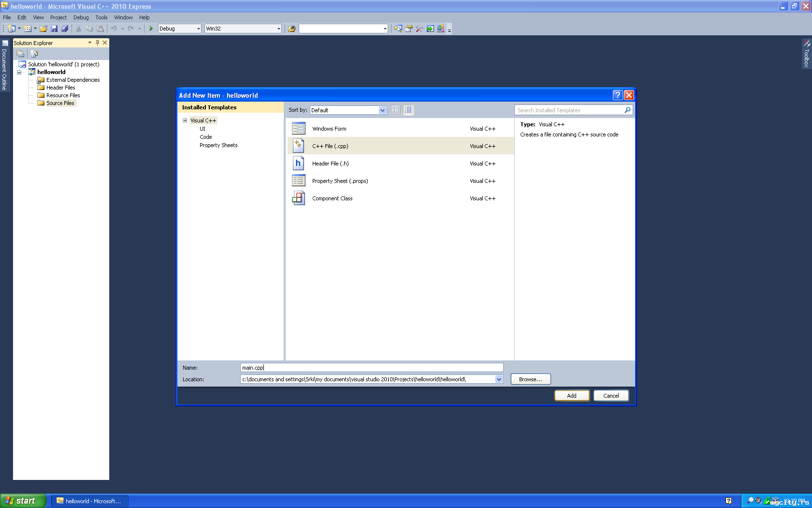Open the Tools menu
This screenshot has height=508, width=812.
tap(101, 17)
